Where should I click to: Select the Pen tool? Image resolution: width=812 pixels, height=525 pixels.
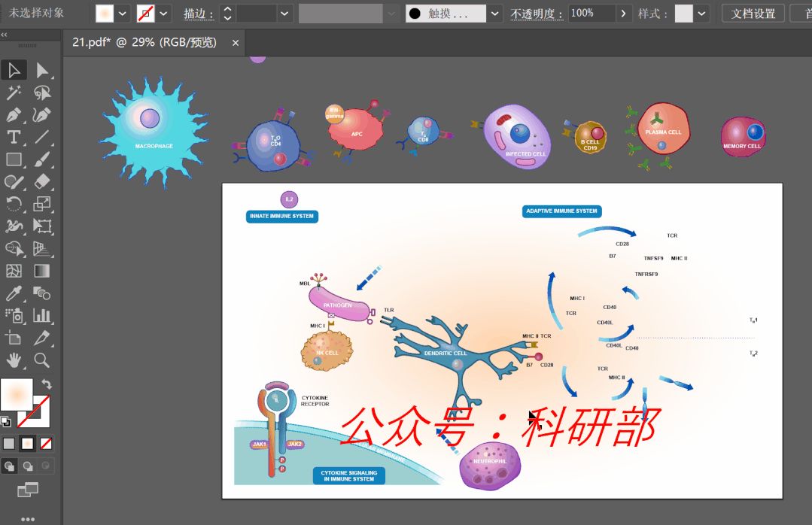tap(14, 115)
